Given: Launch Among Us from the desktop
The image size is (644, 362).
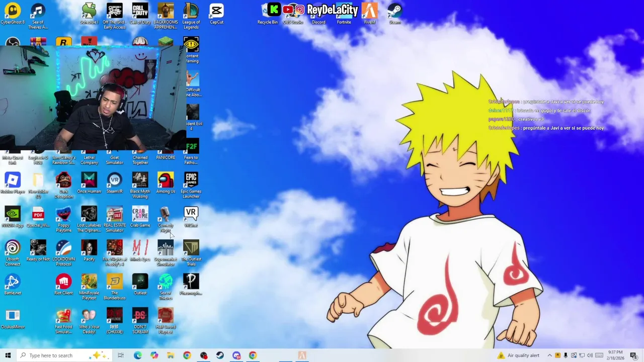Looking at the screenshot, I should click(166, 183).
